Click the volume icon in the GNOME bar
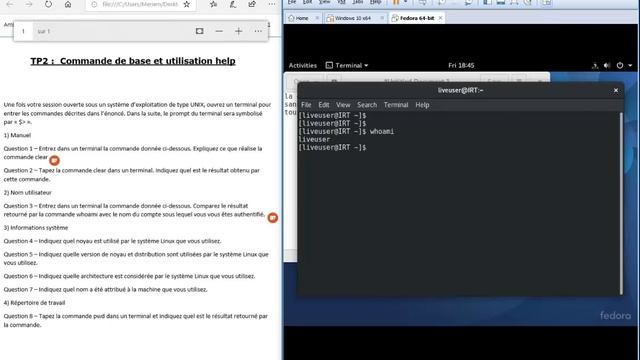 click(607, 65)
